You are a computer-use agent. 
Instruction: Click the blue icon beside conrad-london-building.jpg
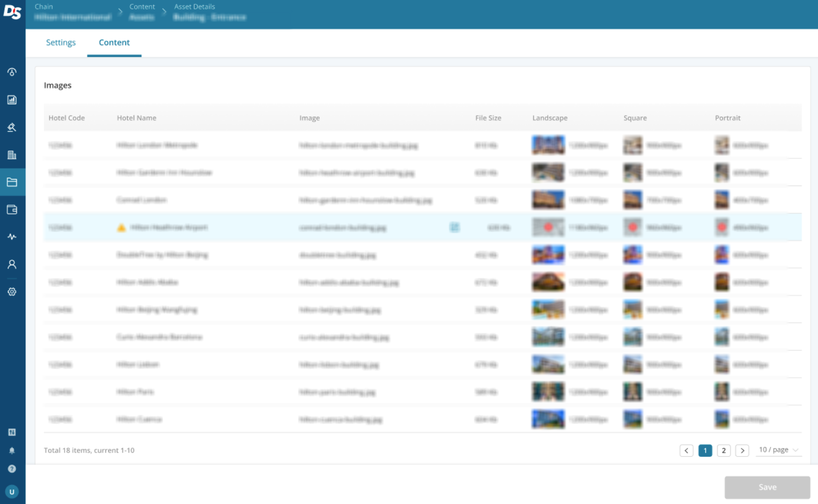click(x=454, y=228)
